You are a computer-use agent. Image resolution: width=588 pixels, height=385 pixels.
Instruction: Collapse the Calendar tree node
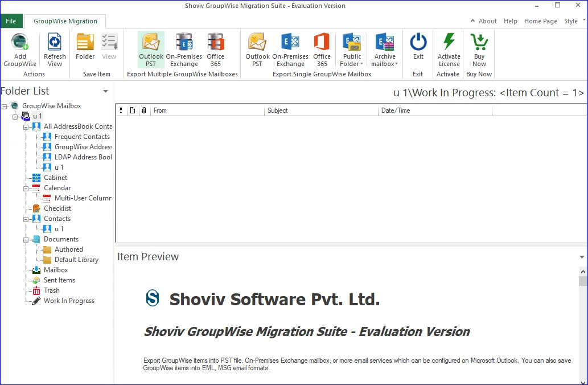pyautogui.click(x=26, y=189)
